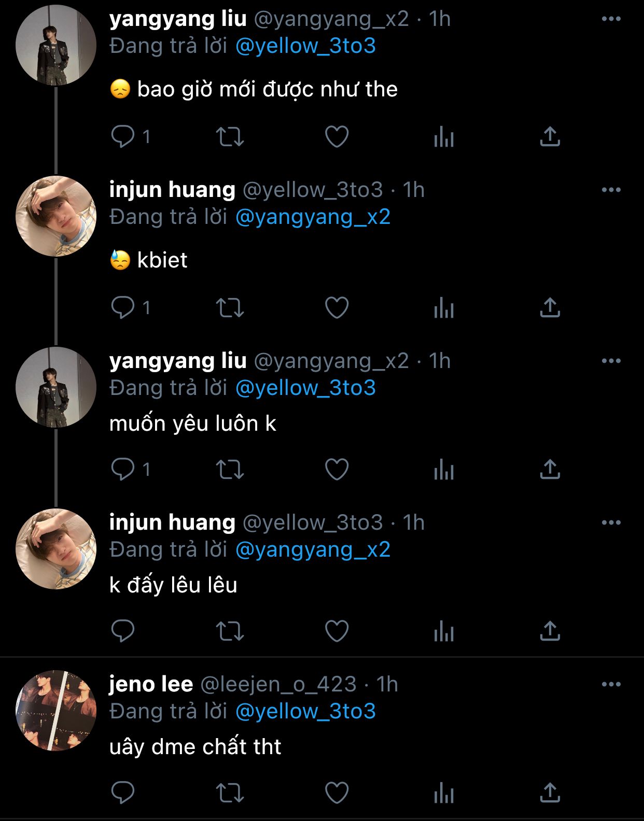Like the 'kbiet' tweet by injun huang

click(337, 308)
